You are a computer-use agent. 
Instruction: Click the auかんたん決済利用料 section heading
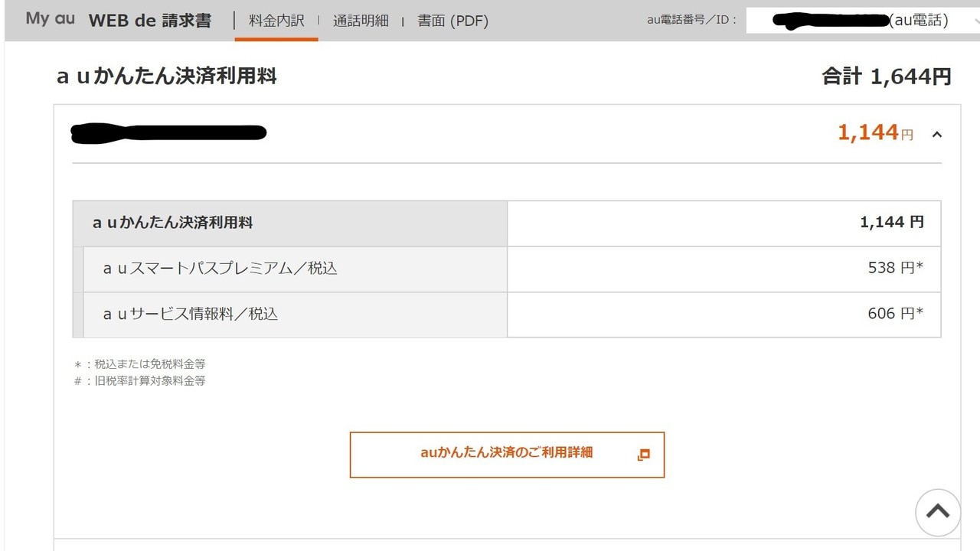click(166, 76)
